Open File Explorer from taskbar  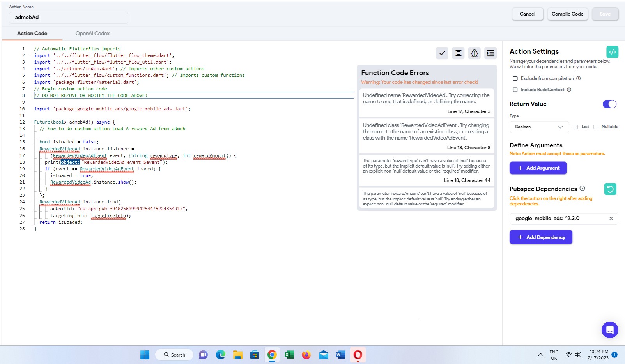(x=238, y=355)
